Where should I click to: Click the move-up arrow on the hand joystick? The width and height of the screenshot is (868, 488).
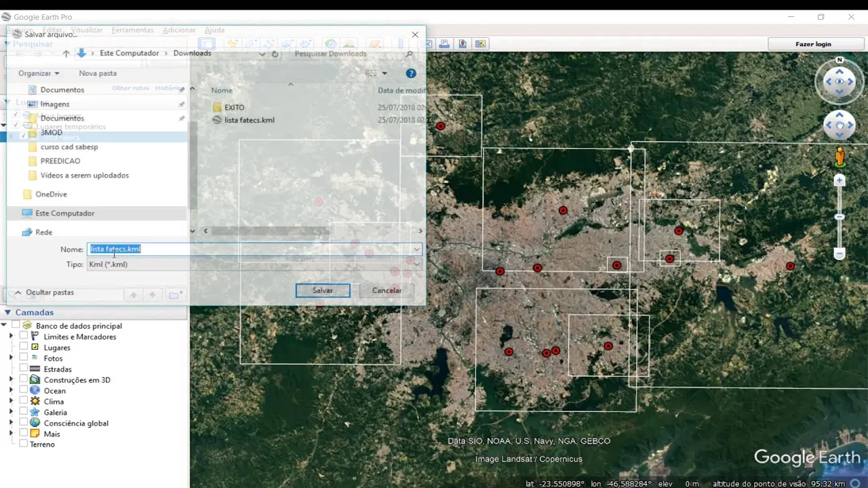coord(840,115)
